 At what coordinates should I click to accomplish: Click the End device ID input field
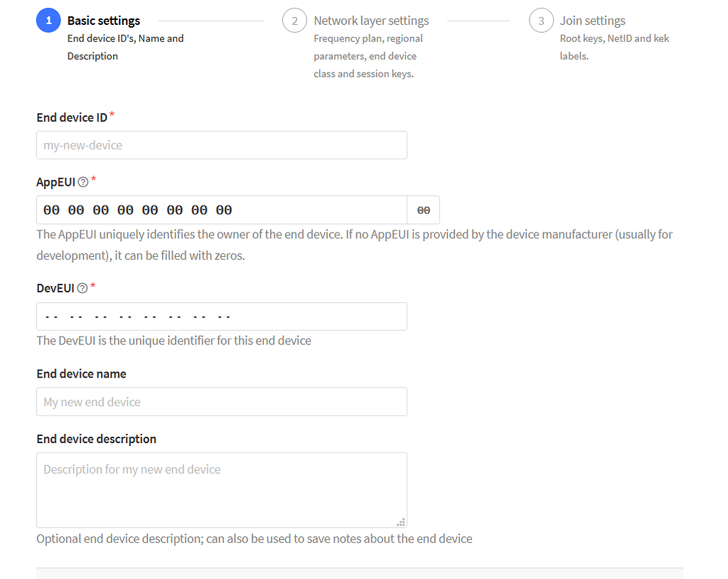221,145
